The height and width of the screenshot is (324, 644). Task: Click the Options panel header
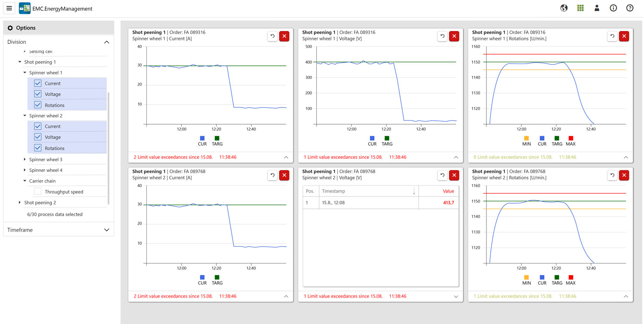[x=58, y=28]
